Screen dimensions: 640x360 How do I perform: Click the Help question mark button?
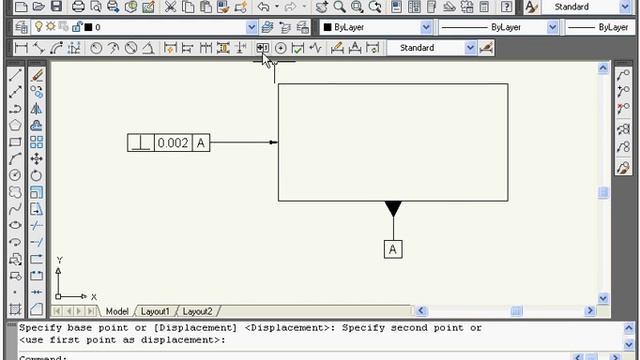(507, 7)
